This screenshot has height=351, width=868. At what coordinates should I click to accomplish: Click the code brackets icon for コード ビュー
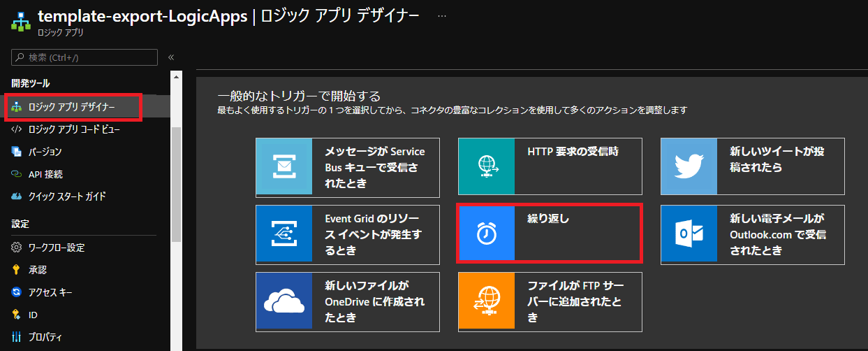click(x=17, y=129)
